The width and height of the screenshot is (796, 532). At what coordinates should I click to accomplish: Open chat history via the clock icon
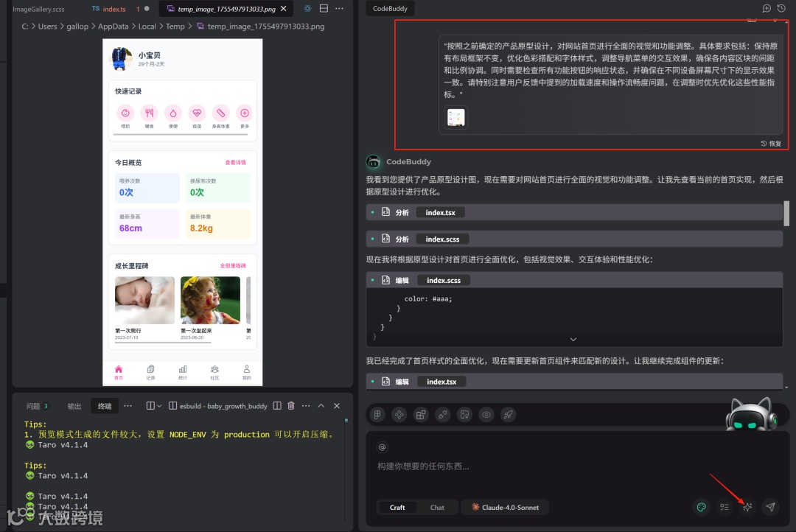(782, 9)
